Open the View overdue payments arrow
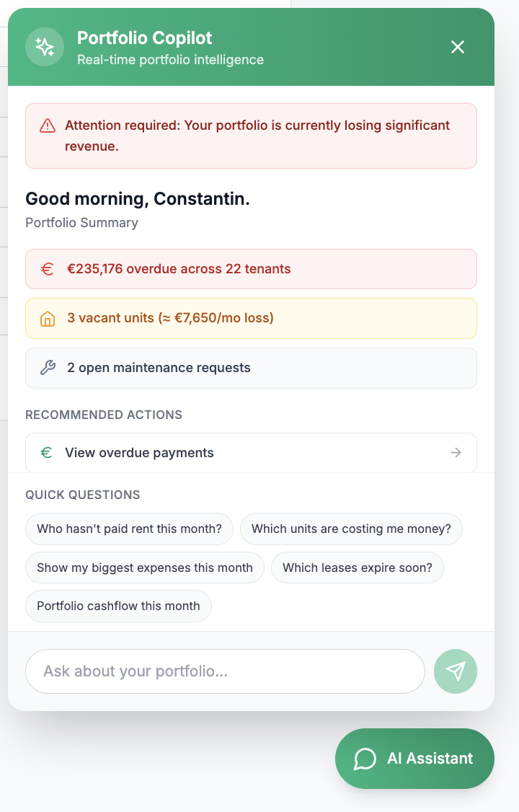 pyautogui.click(x=456, y=452)
